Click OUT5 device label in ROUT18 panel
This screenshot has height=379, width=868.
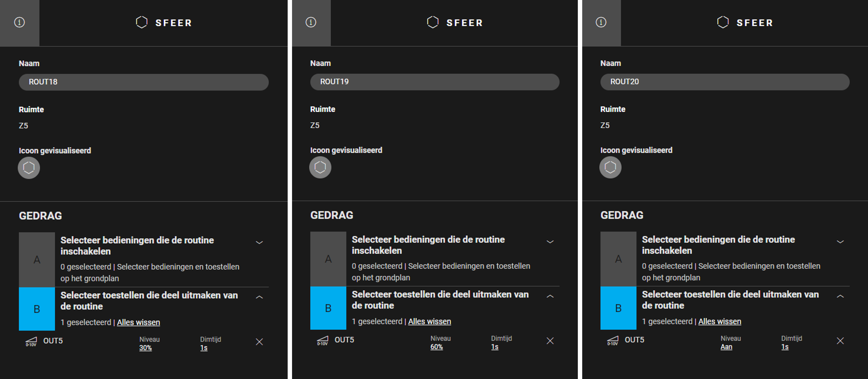53,341
